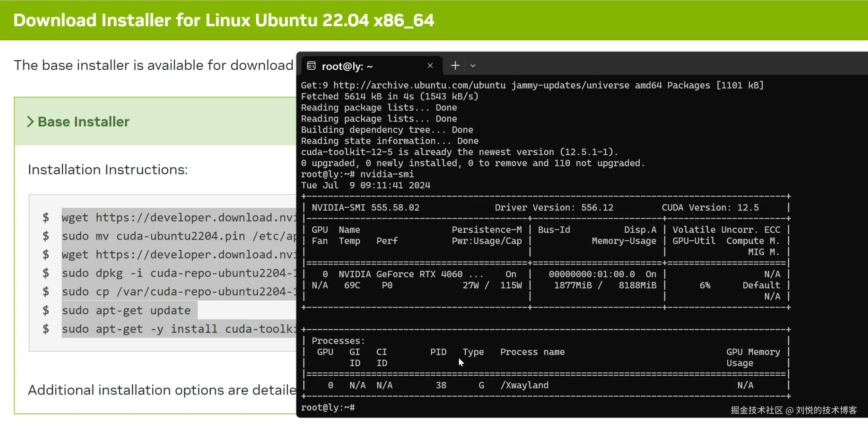
Task: Click the Installation Instructions label
Action: [x=108, y=169]
